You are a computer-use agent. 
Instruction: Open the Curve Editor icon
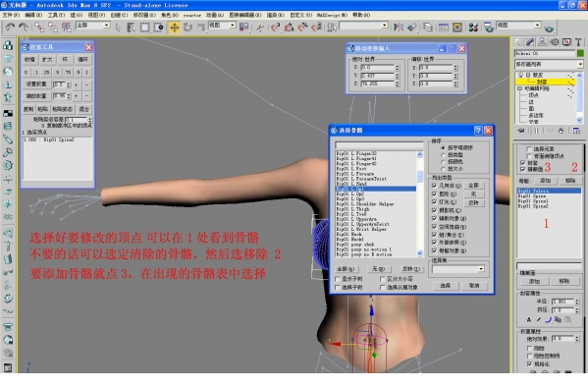click(x=444, y=28)
